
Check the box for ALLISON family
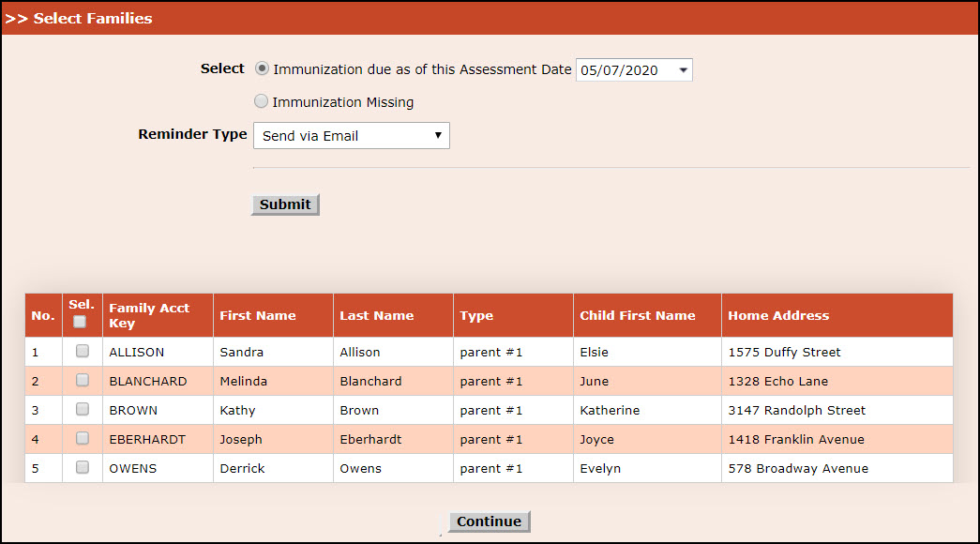click(83, 352)
